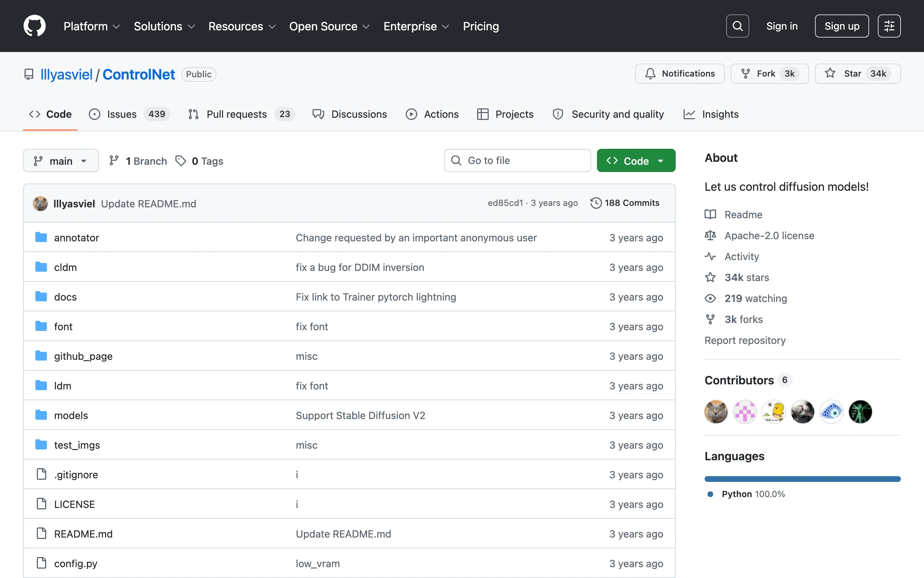This screenshot has width=924, height=578.
Task: Click the Sign up button
Action: tap(842, 26)
